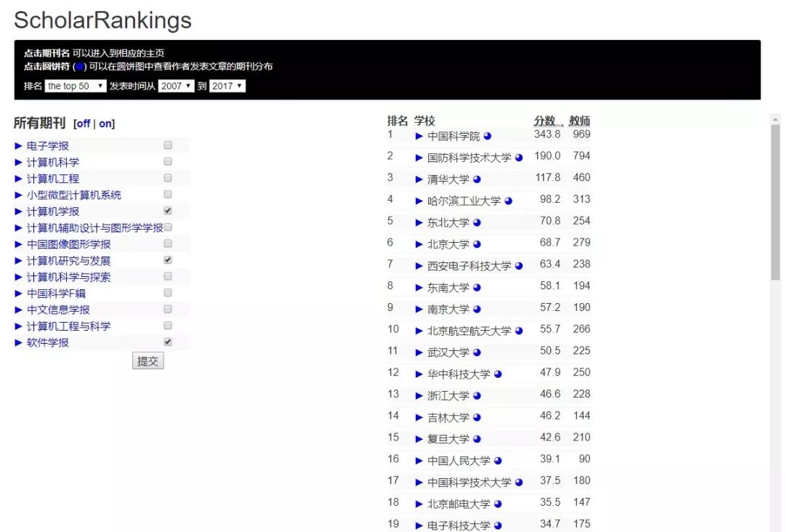Image resolution: width=785 pixels, height=532 pixels.
Task: Uncheck the 计算机研究与发展 checkbox
Action: [168, 259]
